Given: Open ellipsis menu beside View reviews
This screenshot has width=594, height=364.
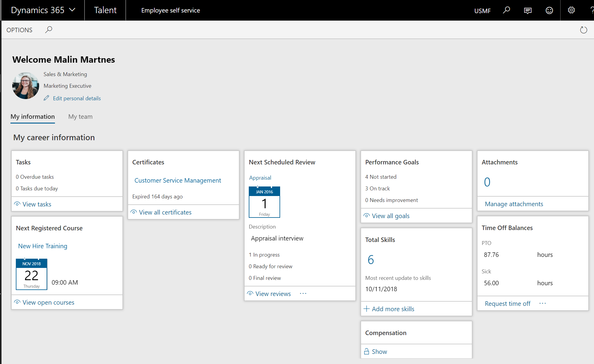Looking at the screenshot, I should pyautogui.click(x=303, y=294).
